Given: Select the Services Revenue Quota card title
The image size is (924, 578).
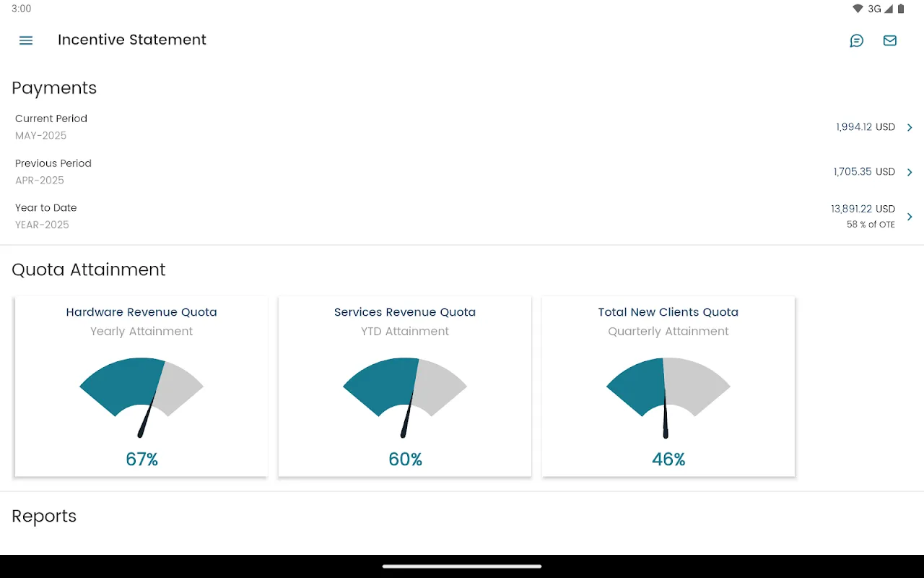Looking at the screenshot, I should coord(405,312).
